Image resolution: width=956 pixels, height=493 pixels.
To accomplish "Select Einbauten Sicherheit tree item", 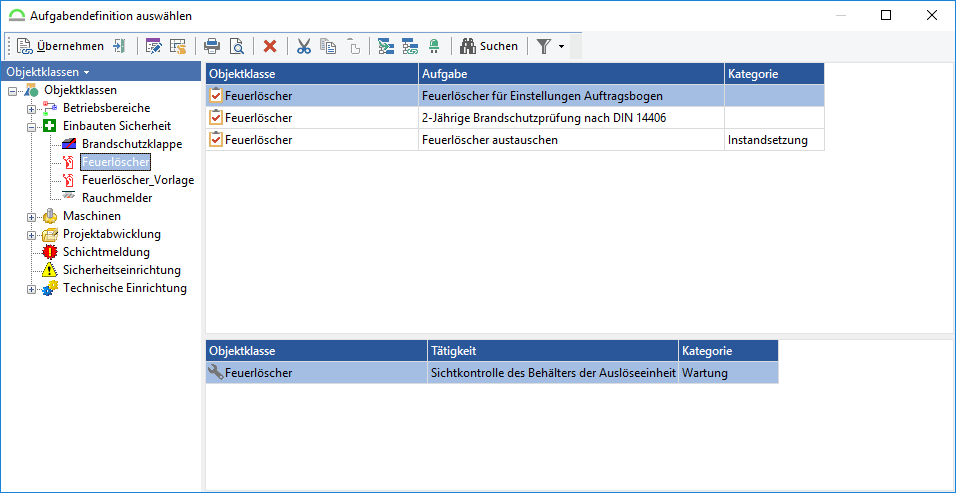I will tap(117, 126).
